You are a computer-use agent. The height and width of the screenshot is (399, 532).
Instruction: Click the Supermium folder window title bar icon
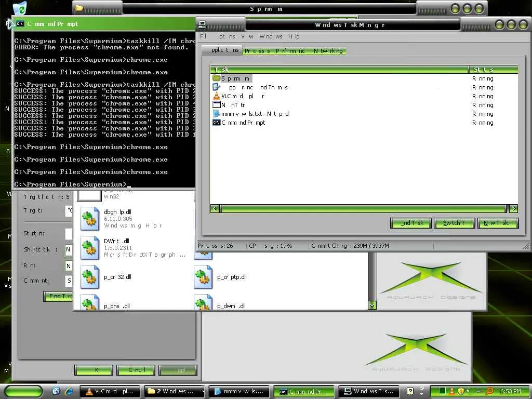79,8
